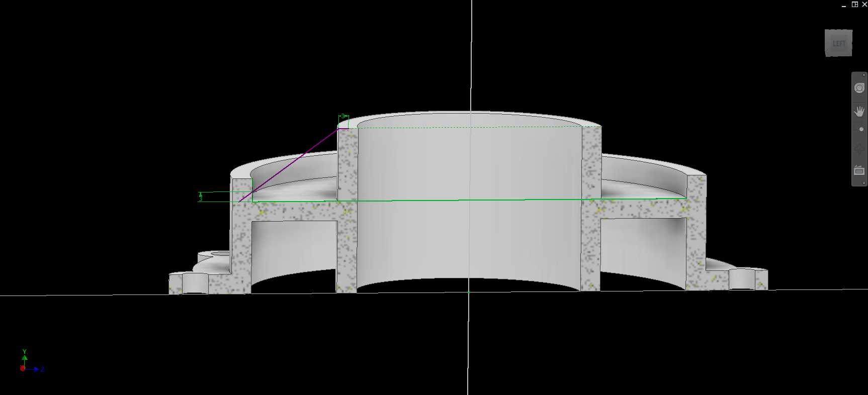Viewport: 868px width, 395px height.
Task: Select the Orbit tool in navigation bar
Action: (859, 149)
